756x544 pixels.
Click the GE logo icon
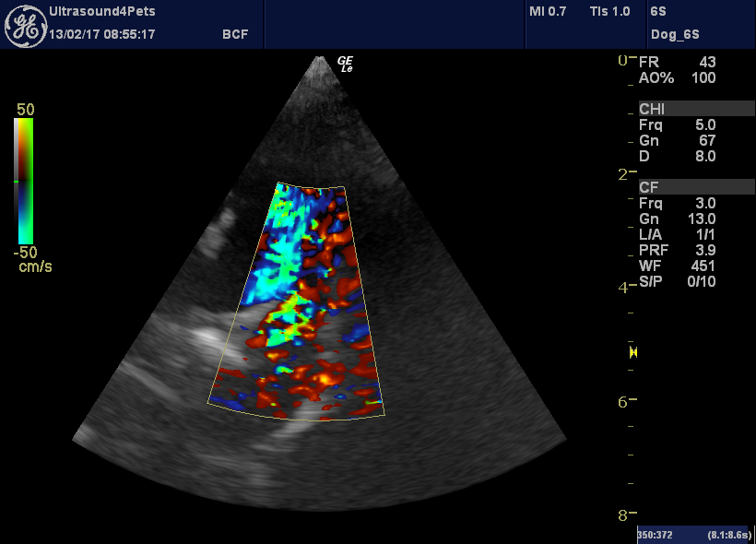point(26,26)
